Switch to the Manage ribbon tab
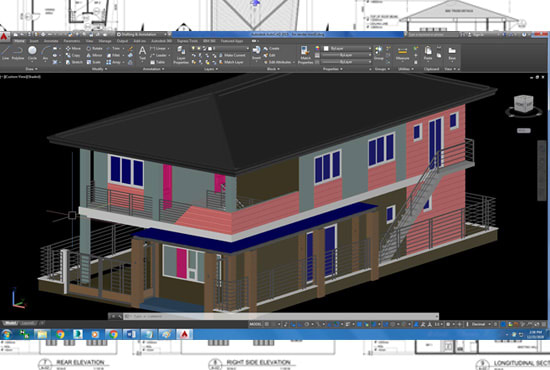 pyautogui.click(x=105, y=41)
